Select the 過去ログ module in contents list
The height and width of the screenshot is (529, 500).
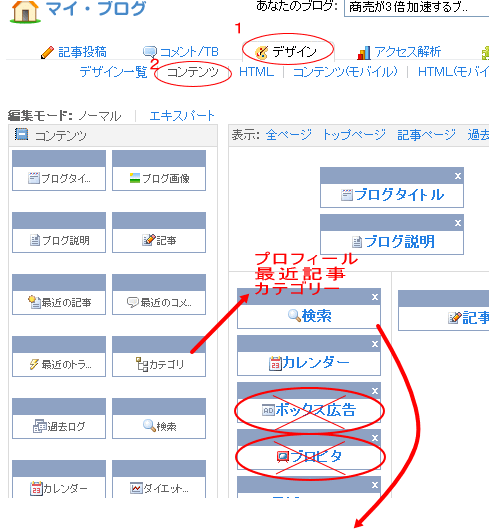click(59, 418)
